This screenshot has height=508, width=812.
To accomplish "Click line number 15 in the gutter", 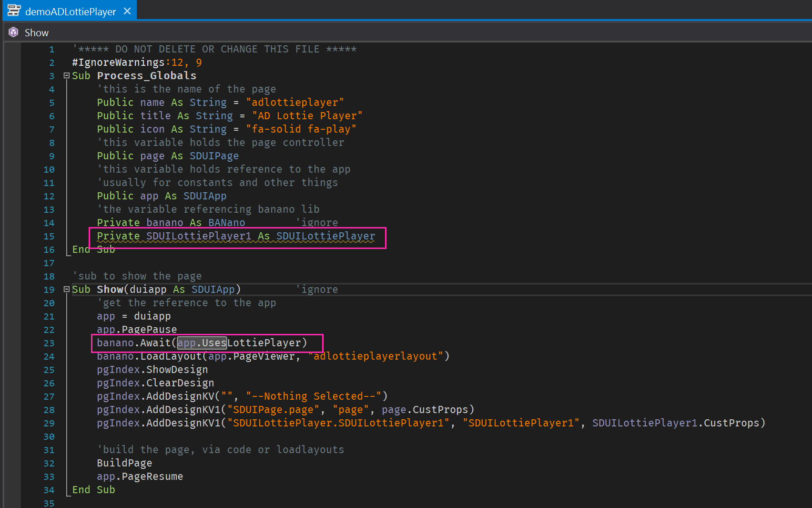I will (49, 236).
